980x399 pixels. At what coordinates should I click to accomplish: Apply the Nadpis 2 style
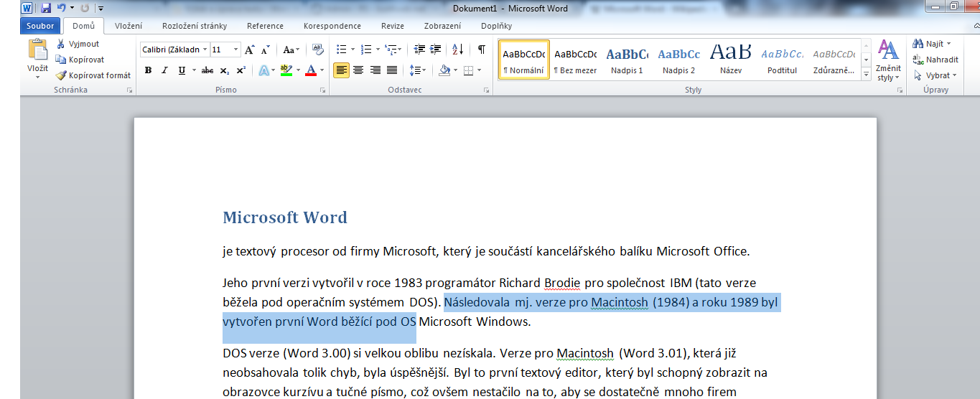click(x=679, y=60)
